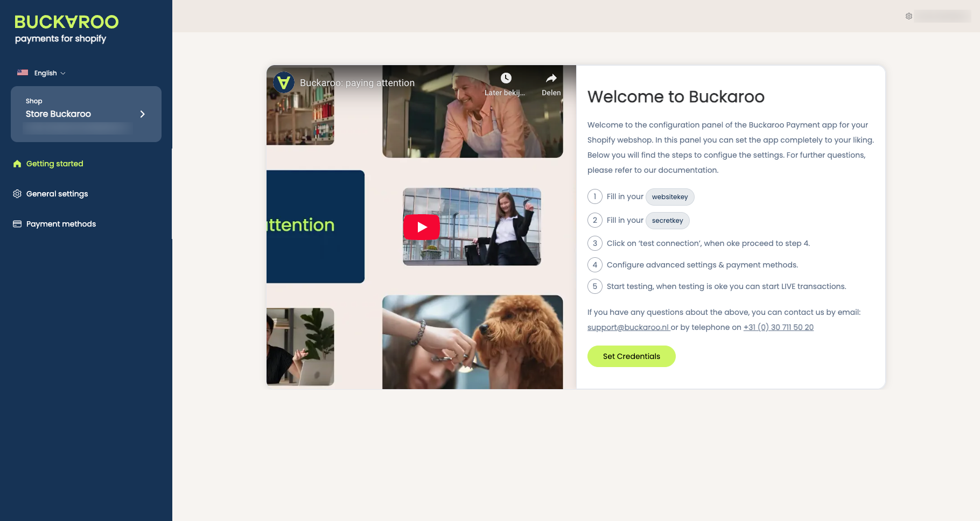Select the home icon beside Getting started
Screen dimensions: 980x521
point(17,163)
